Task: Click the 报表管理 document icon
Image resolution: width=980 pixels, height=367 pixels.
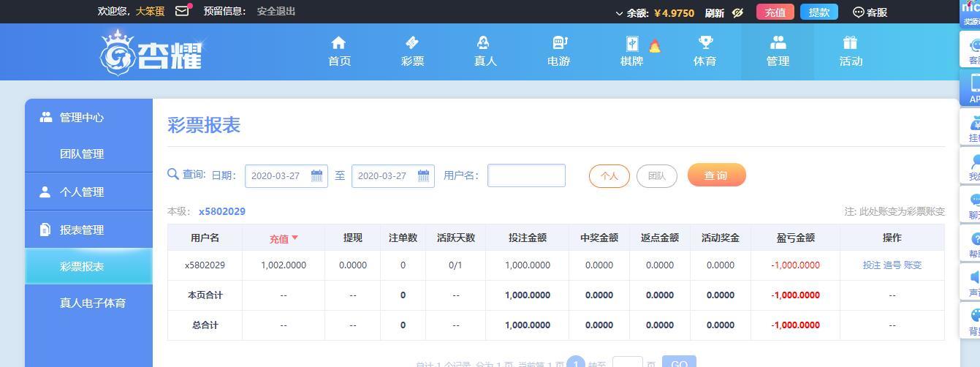Action: [45, 230]
